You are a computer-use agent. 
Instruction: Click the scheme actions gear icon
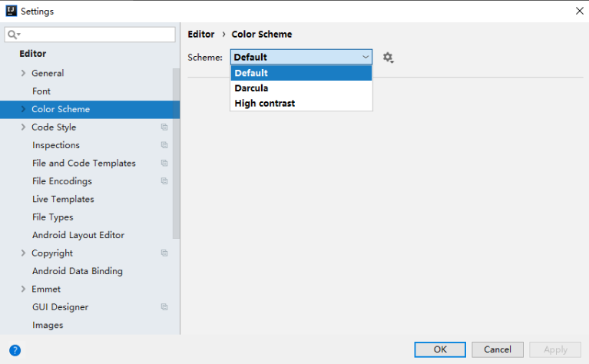(x=388, y=58)
